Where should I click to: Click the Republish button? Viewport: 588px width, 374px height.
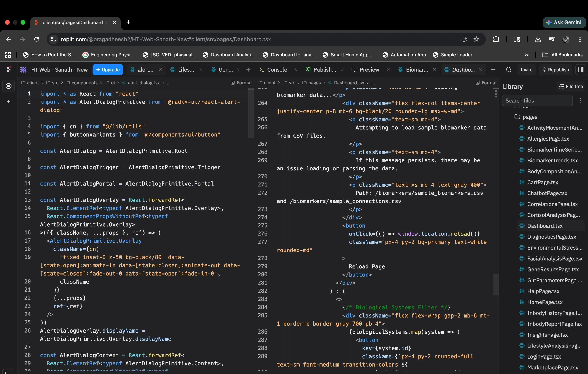pyautogui.click(x=556, y=70)
